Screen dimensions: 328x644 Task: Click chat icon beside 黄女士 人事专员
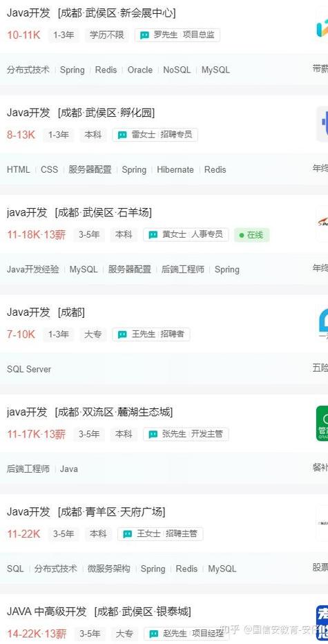tap(153, 235)
